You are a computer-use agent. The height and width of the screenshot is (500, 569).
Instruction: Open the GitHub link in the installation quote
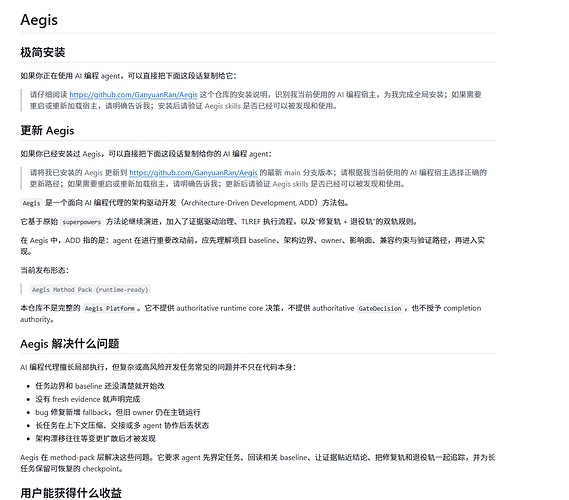pyautogui.click(x=133, y=95)
